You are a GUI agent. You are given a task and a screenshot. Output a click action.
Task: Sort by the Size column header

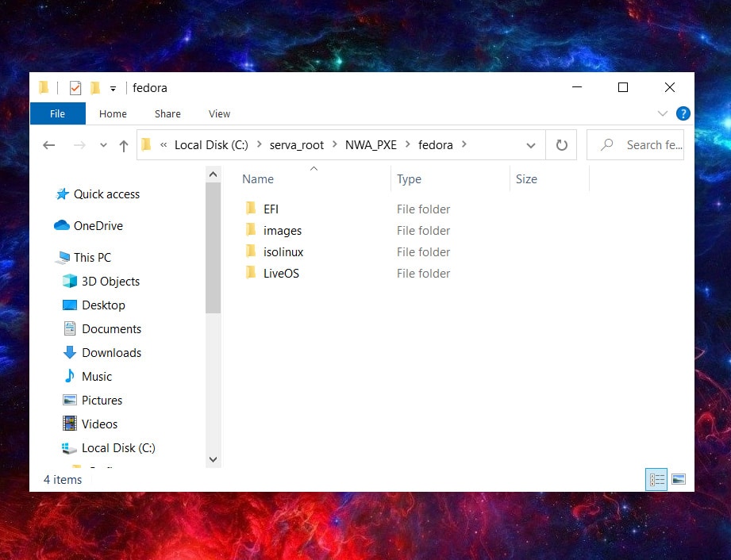526,179
